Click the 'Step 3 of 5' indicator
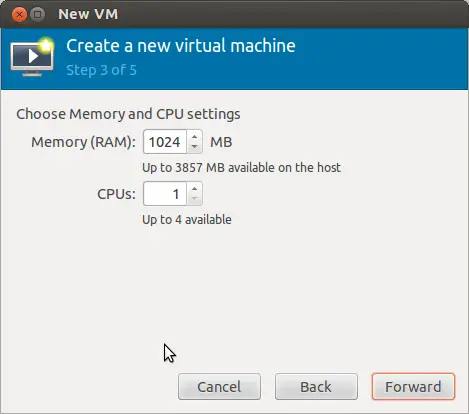Viewport: 469px width, 414px height. pos(101,70)
